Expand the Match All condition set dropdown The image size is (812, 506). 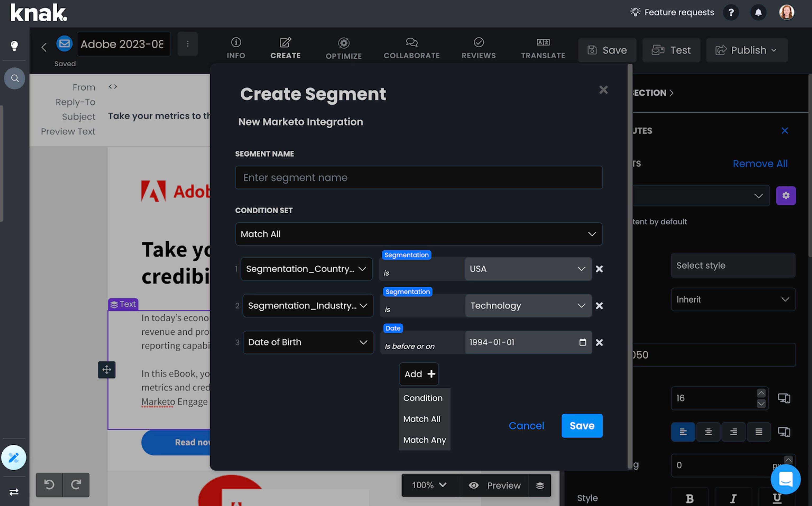[x=418, y=234]
